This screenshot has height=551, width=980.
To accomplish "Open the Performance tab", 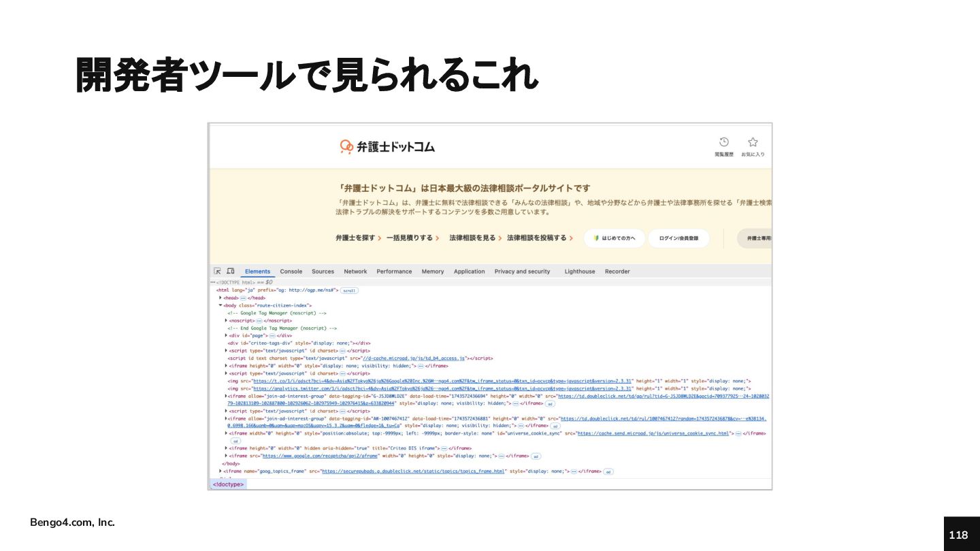I will (x=394, y=271).
